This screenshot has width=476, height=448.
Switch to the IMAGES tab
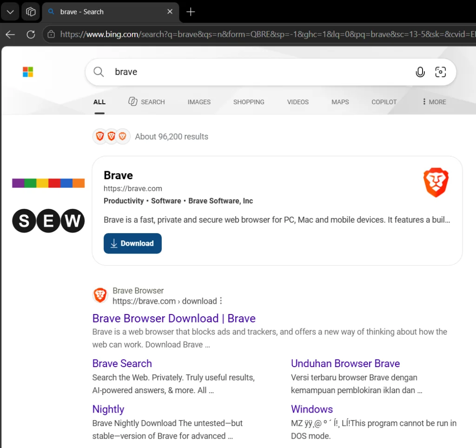pos(199,102)
